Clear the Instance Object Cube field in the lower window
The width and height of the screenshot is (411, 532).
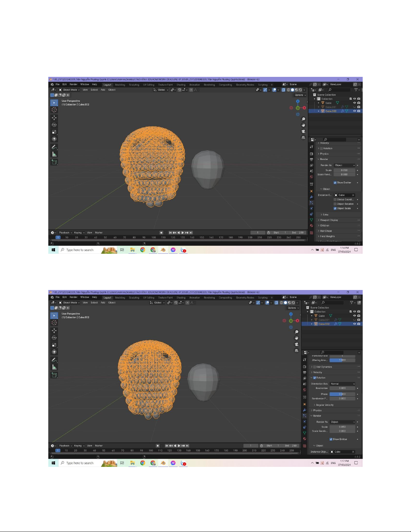(353, 452)
